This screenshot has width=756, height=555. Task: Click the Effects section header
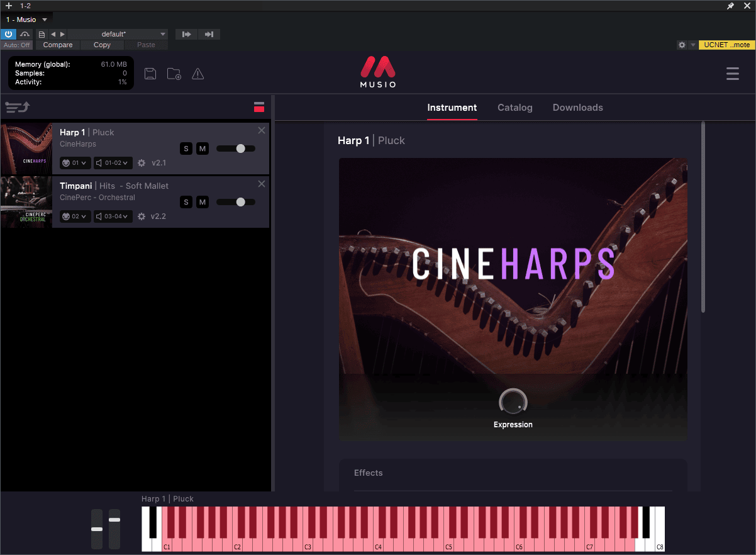point(369,473)
